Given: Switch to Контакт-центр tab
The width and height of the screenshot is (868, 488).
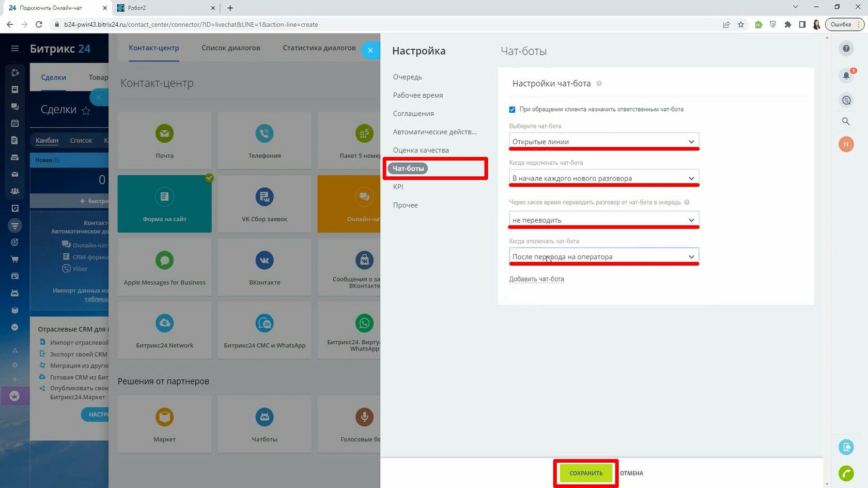Looking at the screenshot, I should [x=154, y=48].
